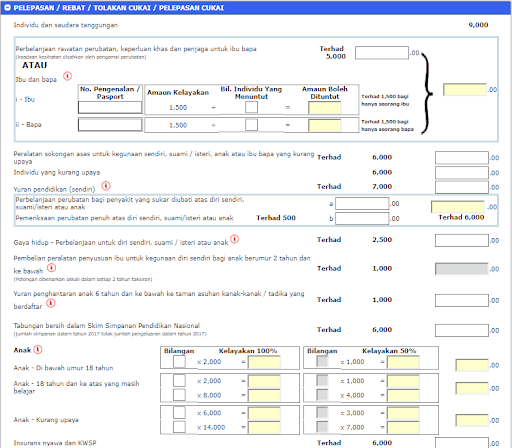The image size is (512, 448).
Task: Click the 50% Bilangan box x 3,000
Action: 322,413
